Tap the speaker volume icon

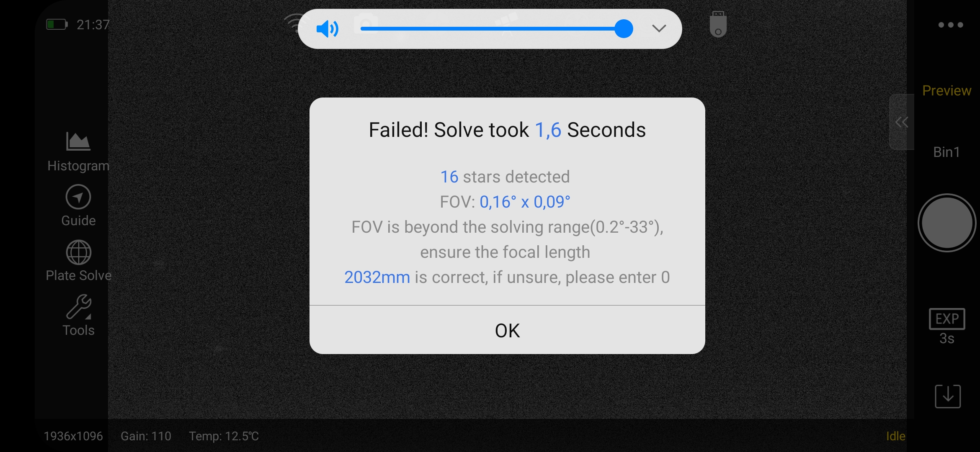click(x=327, y=29)
